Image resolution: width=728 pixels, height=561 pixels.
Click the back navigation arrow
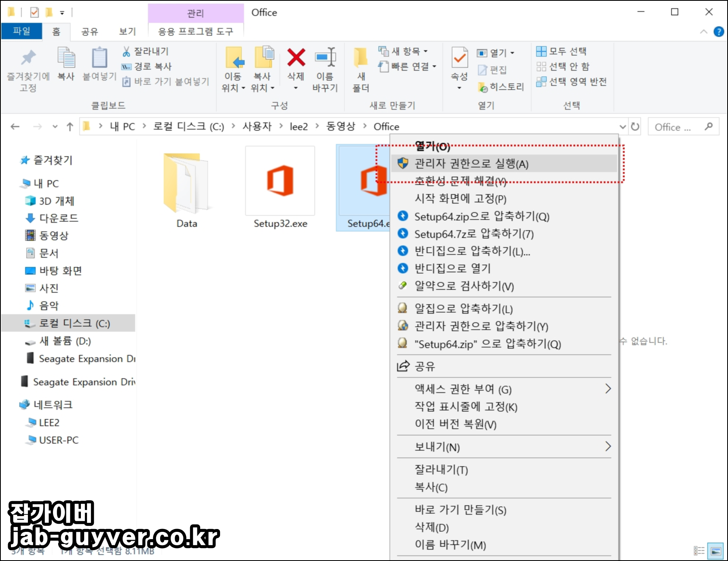(x=15, y=127)
